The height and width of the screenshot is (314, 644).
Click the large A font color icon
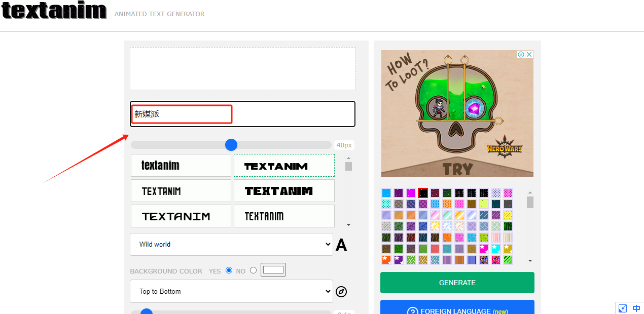(341, 245)
